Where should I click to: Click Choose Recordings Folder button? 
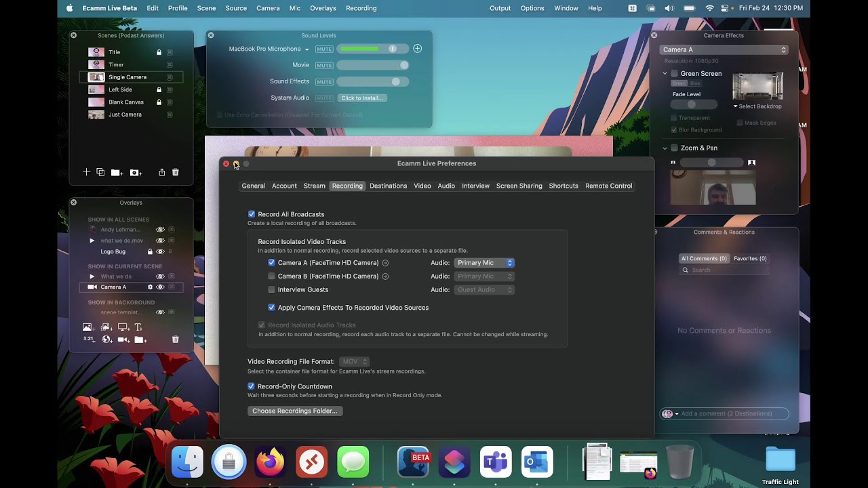click(295, 411)
